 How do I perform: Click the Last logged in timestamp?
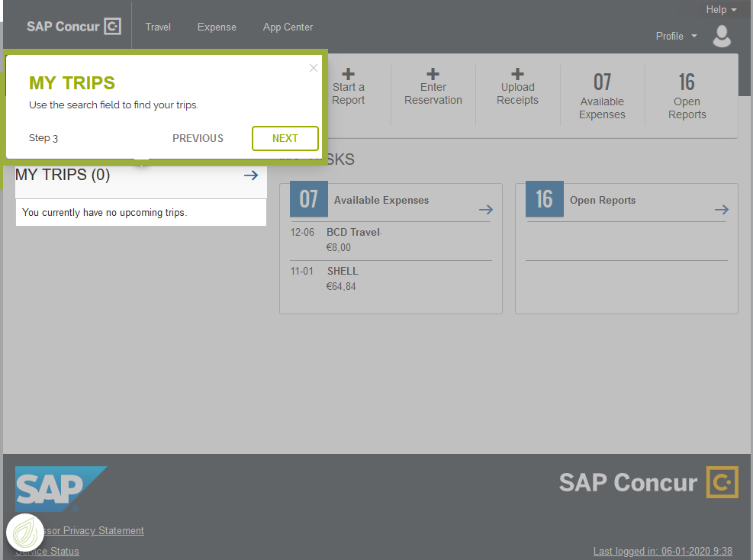tap(663, 552)
